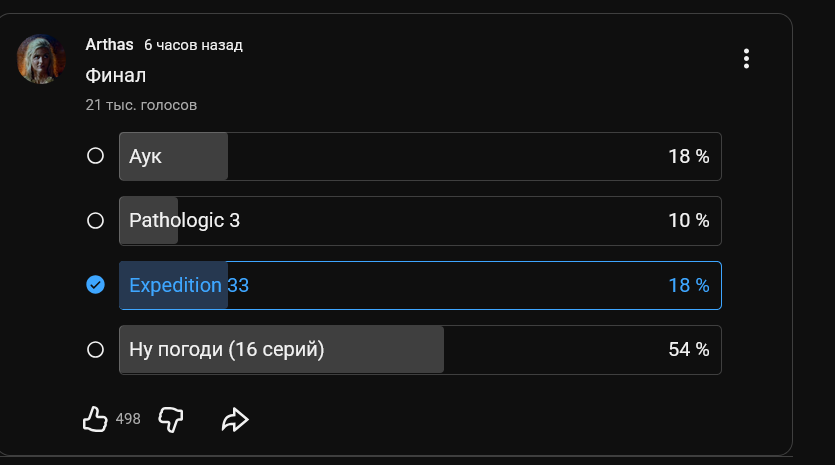Like the poll post with thumbs up
This screenshot has height=465, width=835.
pyautogui.click(x=95, y=420)
